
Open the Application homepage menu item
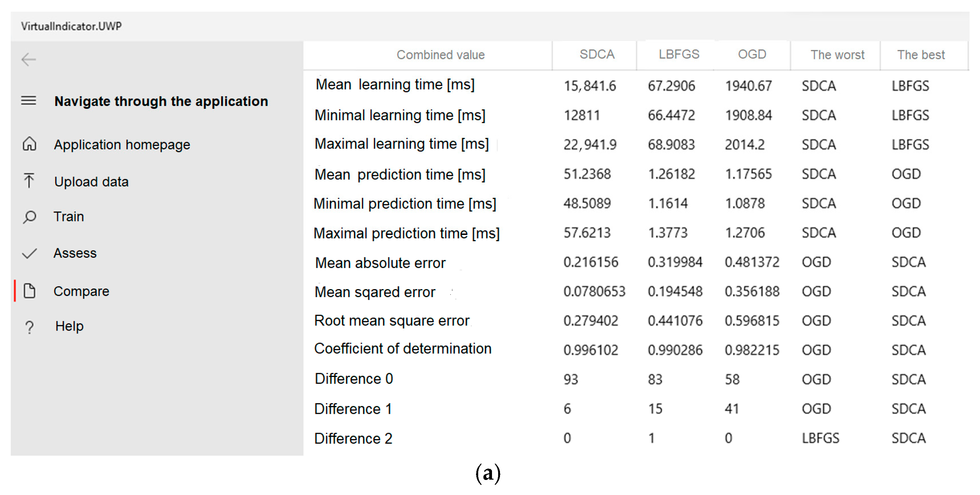(122, 145)
